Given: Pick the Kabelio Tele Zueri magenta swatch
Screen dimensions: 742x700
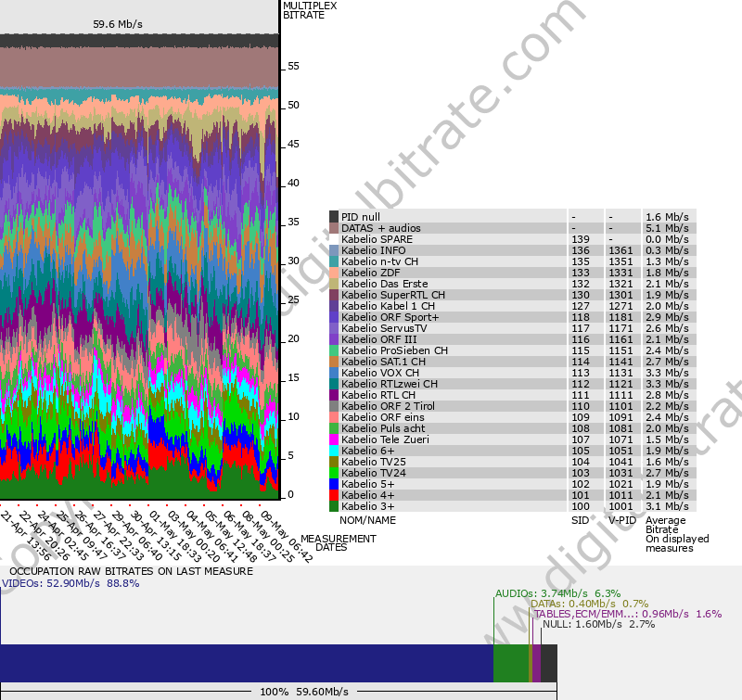Looking at the screenshot, I should tap(334, 439).
